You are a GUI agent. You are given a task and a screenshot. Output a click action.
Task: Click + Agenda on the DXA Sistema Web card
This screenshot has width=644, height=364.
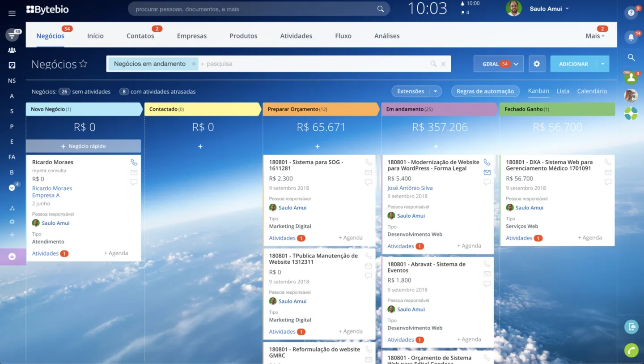coord(589,238)
